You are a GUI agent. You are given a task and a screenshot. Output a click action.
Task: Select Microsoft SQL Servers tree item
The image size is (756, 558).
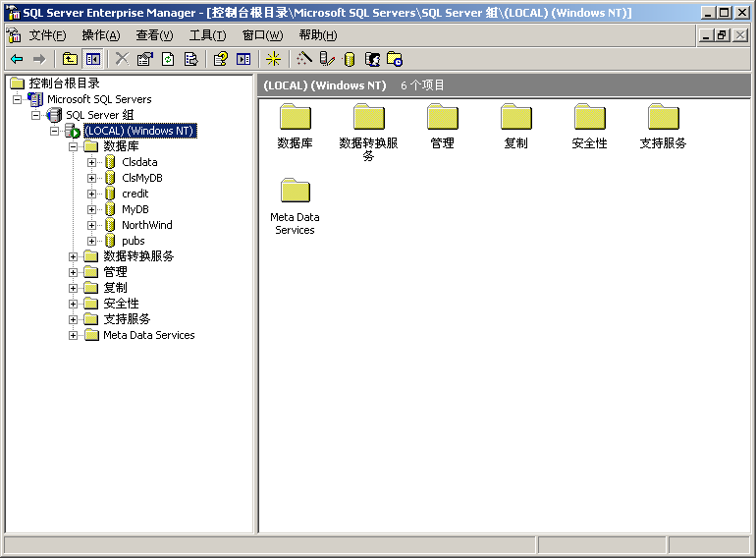[99, 99]
